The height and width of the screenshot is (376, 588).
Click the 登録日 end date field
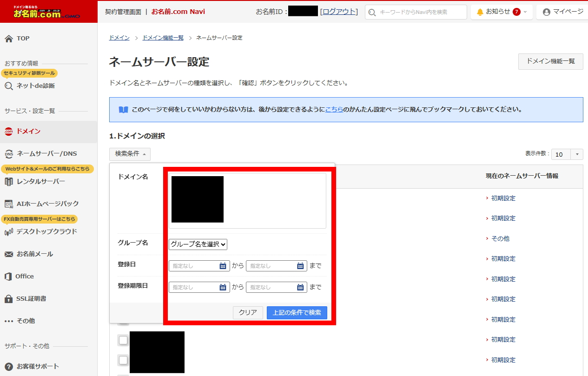[x=277, y=266]
